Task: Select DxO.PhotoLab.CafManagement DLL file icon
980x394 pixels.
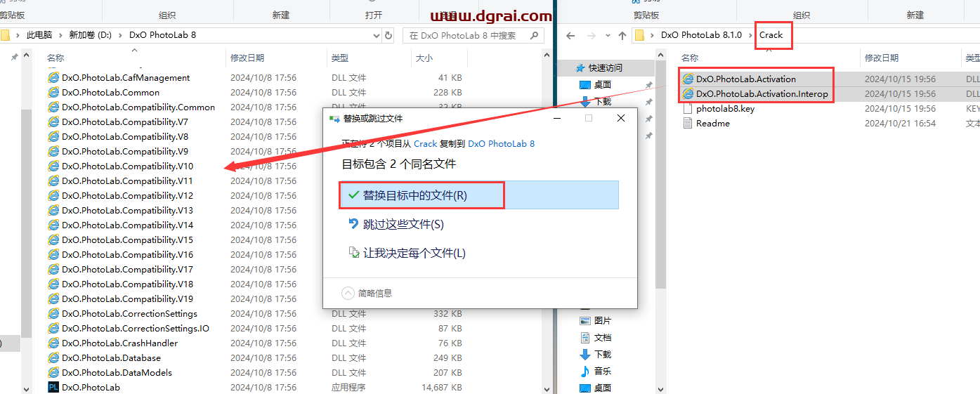Action: 53,77
